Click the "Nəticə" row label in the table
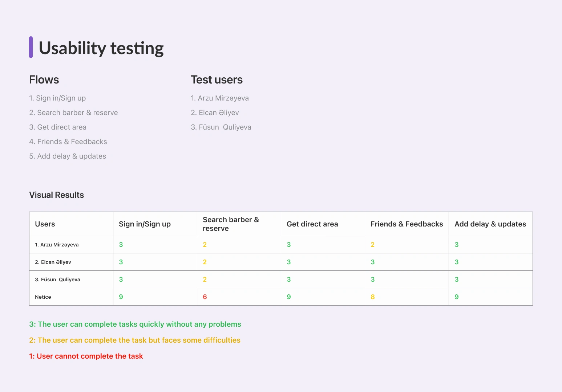The width and height of the screenshot is (562, 392). pyautogui.click(x=43, y=297)
